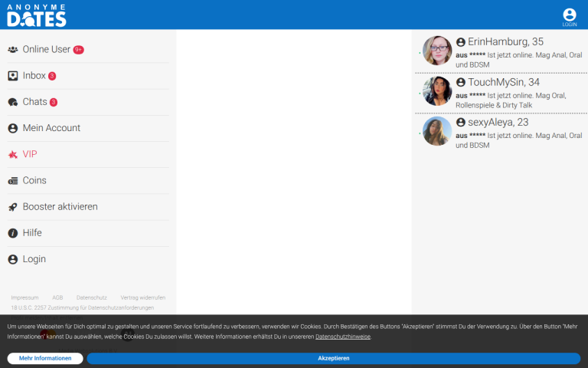Click the Anonyme Dates logo
Viewport: 588px width, 368px height.
37,15
